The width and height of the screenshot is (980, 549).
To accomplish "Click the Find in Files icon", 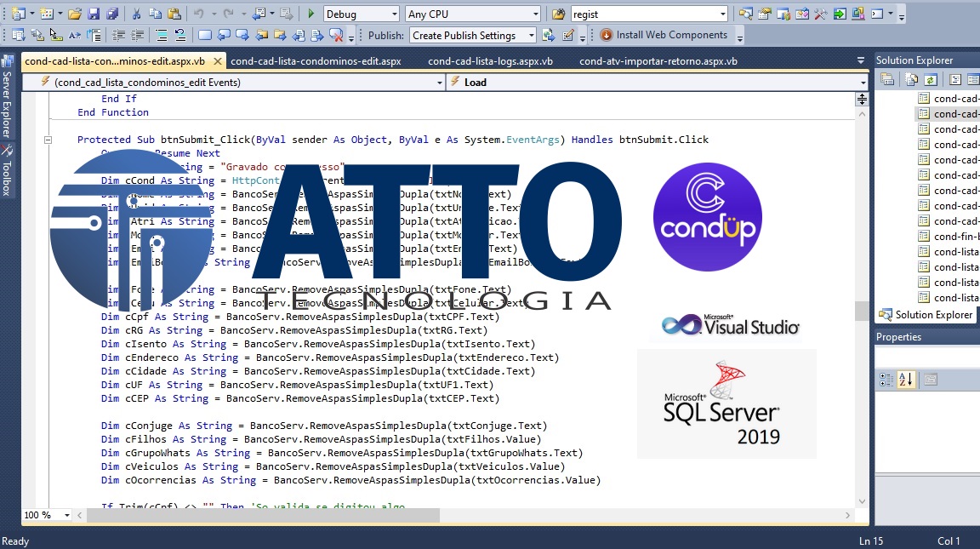I will [558, 14].
